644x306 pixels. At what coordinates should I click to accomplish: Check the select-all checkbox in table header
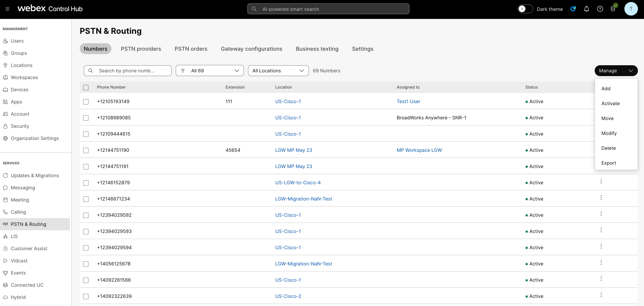86,87
